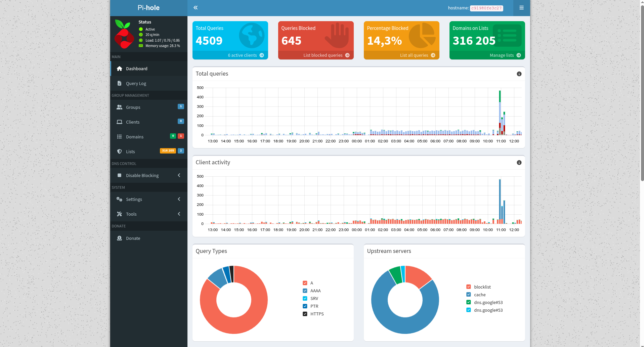This screenshot has width=644, height=347.
Task: Click arrow icon beside Manage lists
Action: (x=519, y=55)
